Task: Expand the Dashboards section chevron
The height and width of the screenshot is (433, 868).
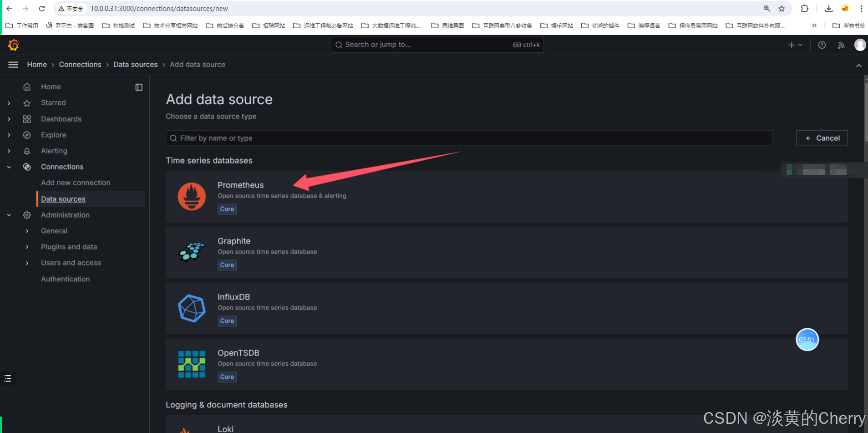Action: pyautogui.click(x=9, y=119)
